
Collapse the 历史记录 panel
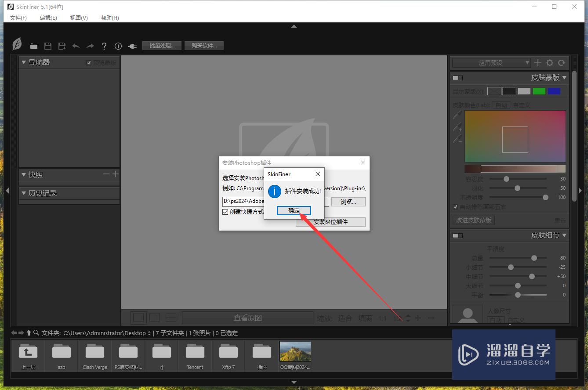coord(24,193)
